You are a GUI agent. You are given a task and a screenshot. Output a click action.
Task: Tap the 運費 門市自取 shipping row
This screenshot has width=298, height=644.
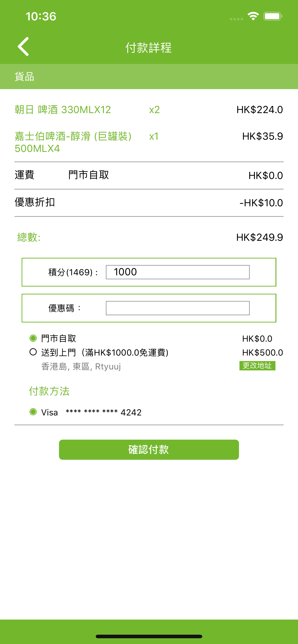[149, 175]
